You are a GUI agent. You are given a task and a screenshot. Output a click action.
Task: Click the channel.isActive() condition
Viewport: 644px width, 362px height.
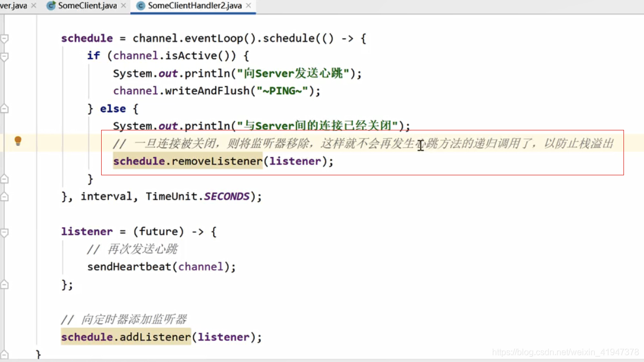[x=175, y=56]
